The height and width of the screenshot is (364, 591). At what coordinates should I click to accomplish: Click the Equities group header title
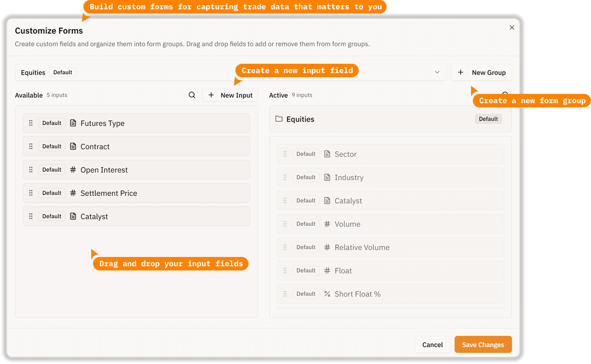point(300,119)
